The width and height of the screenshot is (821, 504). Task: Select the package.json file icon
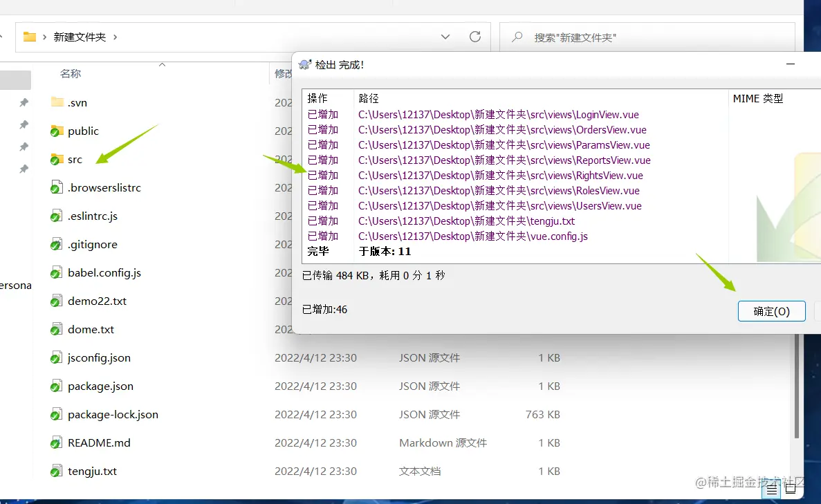click(x=57, y=386)
